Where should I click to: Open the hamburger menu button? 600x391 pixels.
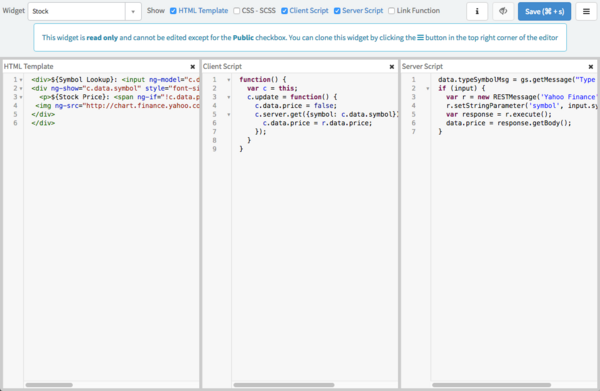pyautogui.click(x=586, y=11)
